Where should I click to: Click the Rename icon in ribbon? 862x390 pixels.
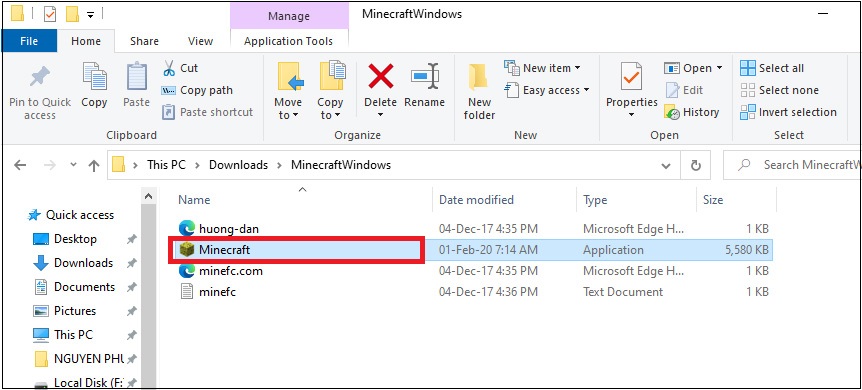pyautogui.click(x=424, y=76)
